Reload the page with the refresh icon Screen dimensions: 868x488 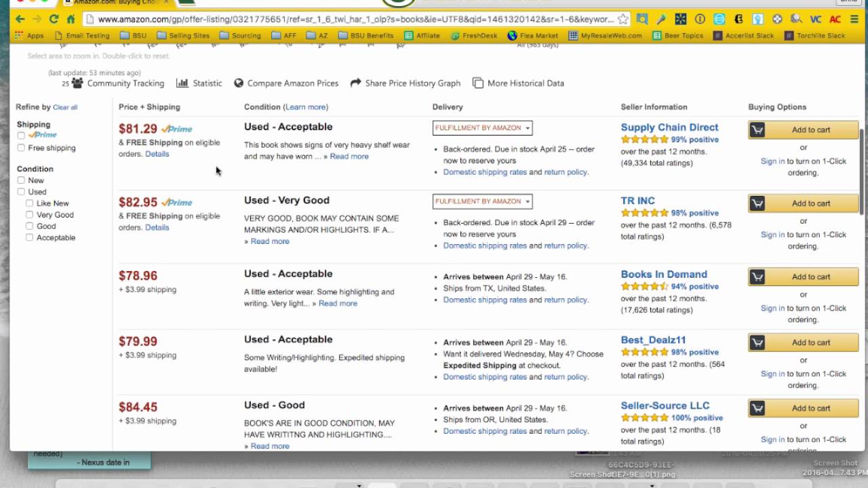54,19
